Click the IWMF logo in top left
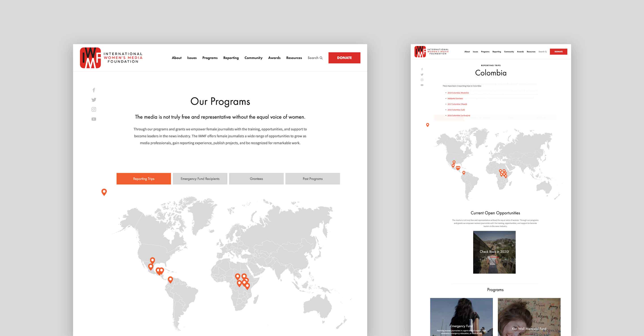This screenshot has height=336, width=644. [x=90, y=58]
